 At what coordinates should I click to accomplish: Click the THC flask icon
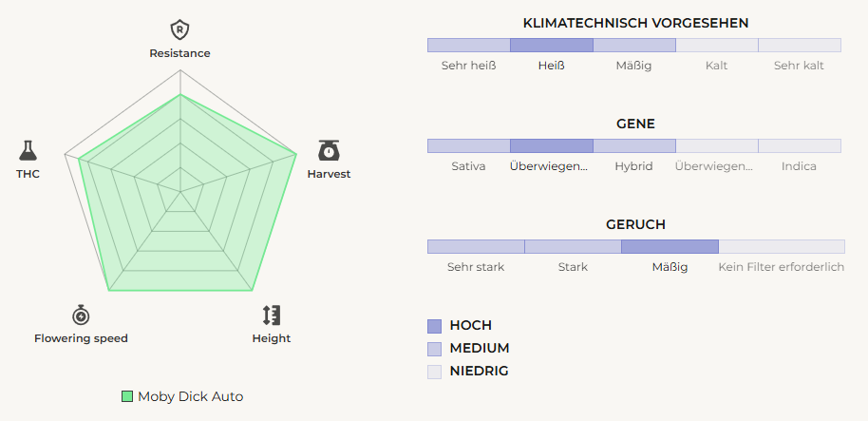point(28,150)
